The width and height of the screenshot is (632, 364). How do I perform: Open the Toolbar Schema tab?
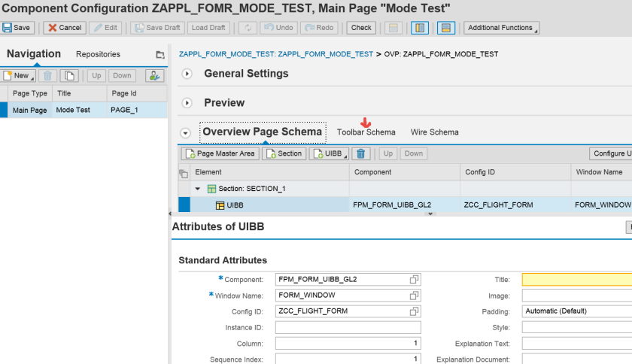point(366,132)
